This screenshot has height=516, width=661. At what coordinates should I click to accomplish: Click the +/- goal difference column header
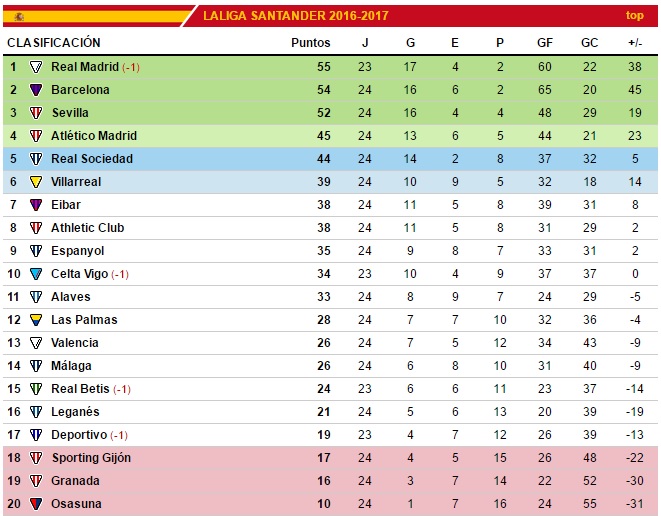pos(635,43)
